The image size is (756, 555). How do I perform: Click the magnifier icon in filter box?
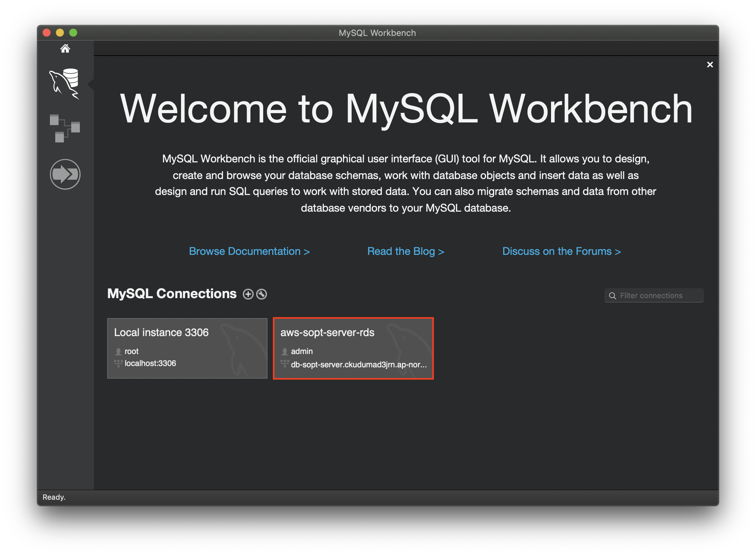pos(613,296)
